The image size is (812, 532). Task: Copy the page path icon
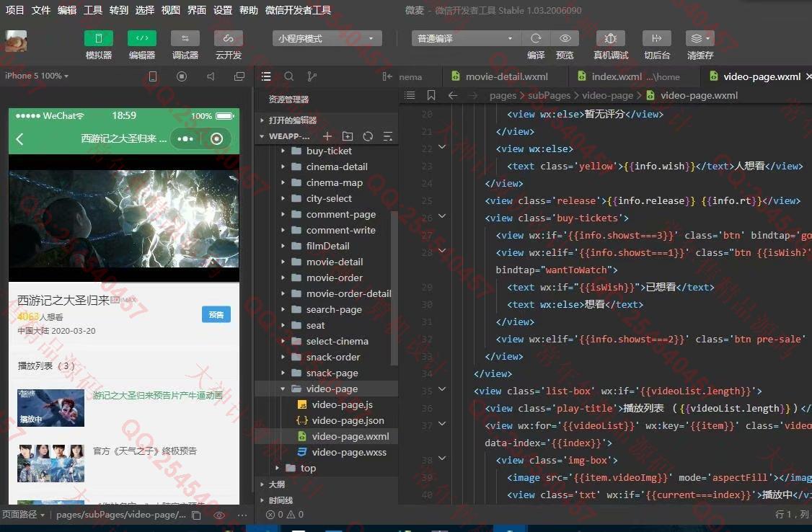(x=196, y=515)
